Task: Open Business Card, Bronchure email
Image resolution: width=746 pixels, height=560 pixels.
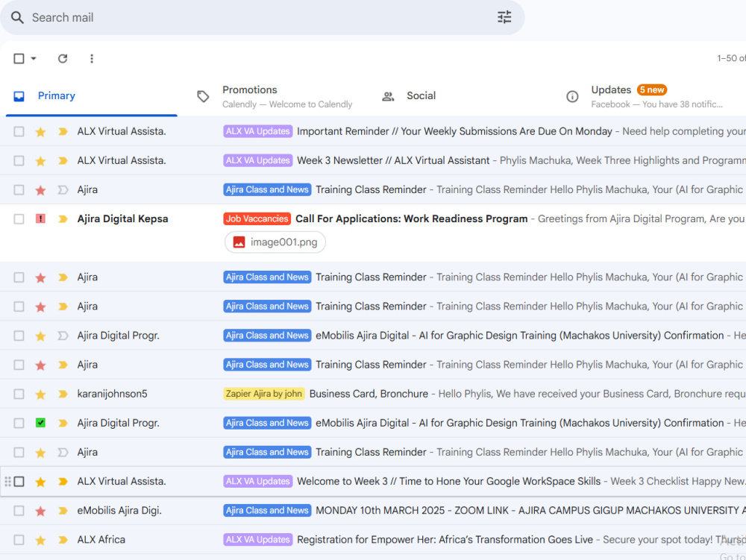Action: (x=369, y=394)
